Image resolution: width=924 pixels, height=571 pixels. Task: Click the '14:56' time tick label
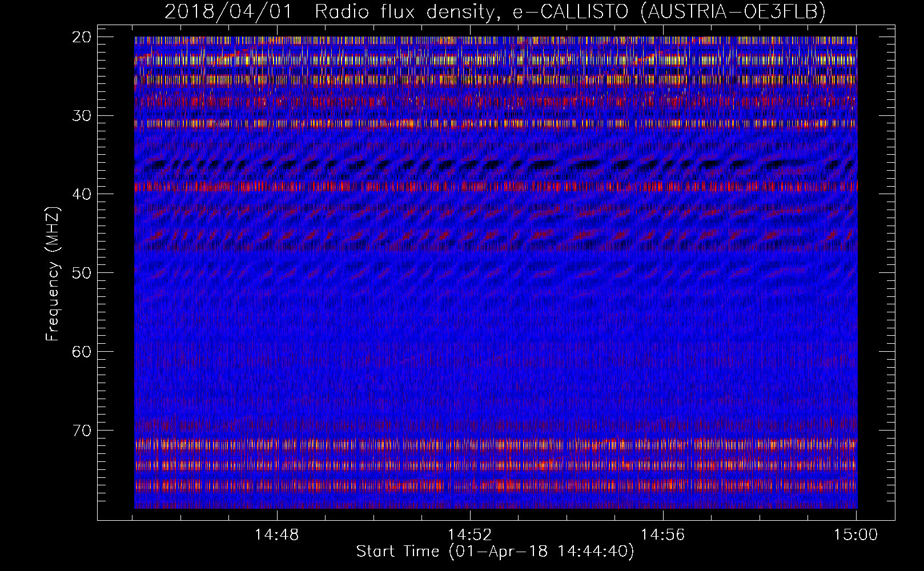pos(662,535)
